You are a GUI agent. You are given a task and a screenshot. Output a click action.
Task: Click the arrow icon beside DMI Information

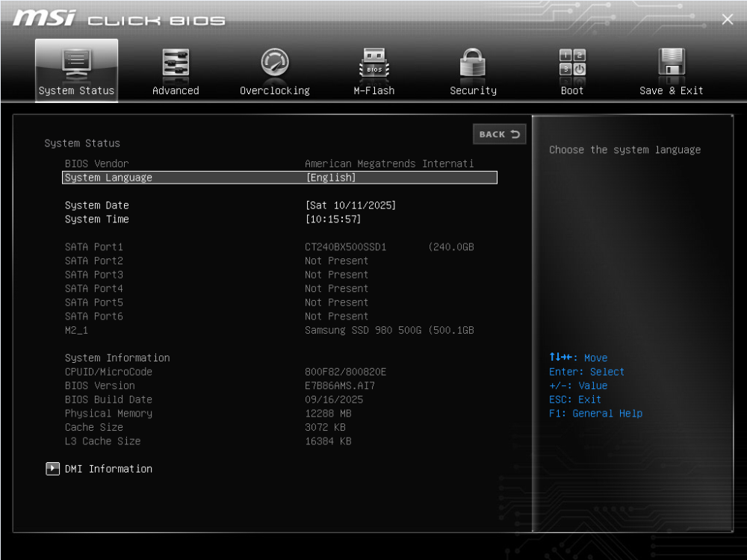(x=52, y=469)
